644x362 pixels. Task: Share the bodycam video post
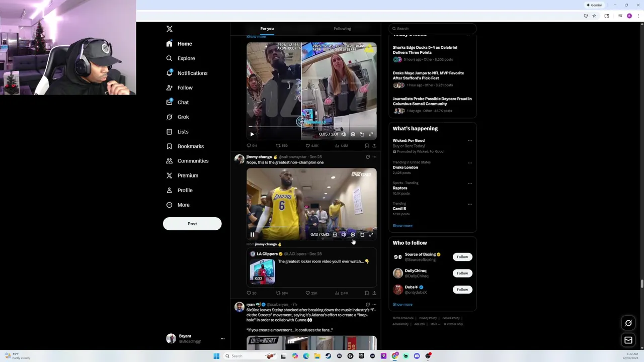(374, 146)
